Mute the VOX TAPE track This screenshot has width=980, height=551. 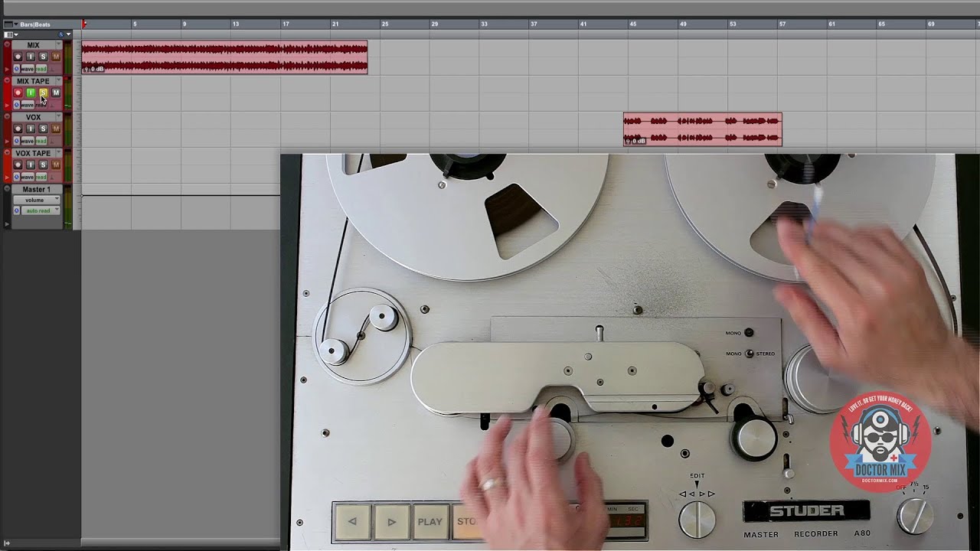click(56, 165)
